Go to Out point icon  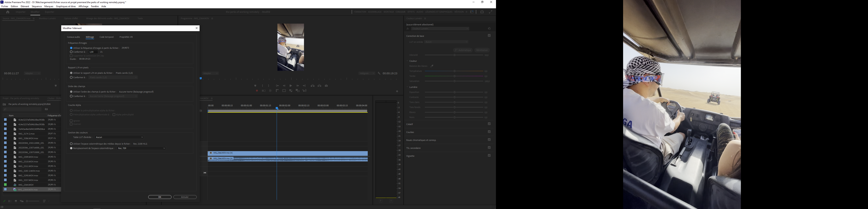coord(304,86)
